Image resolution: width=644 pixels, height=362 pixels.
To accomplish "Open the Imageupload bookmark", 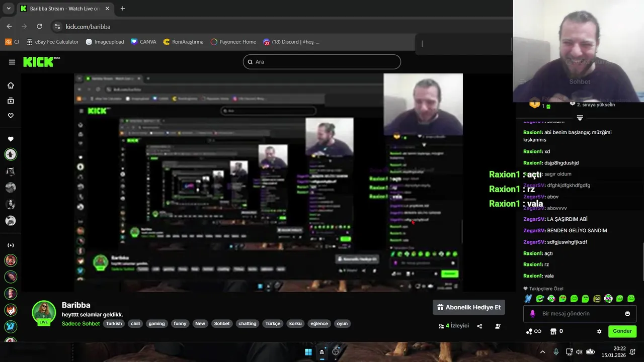I will [x=105, y=42].
